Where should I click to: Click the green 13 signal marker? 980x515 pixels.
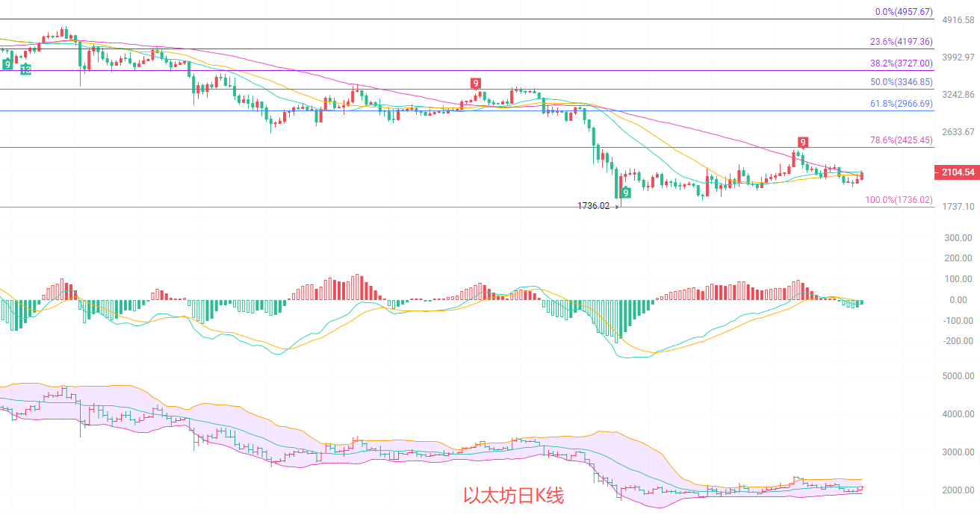pyautogui.click(x=25, y=69)
